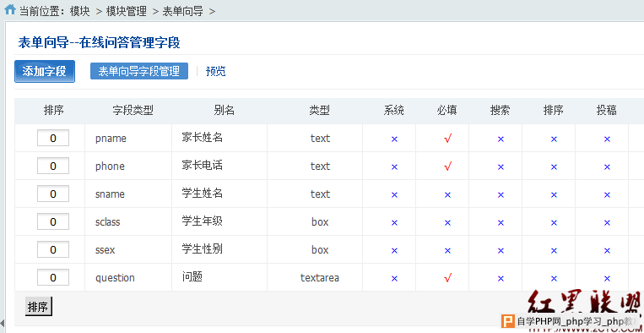
Task: Open the 表单向导字段管理 tab
Action: point(139,71)
